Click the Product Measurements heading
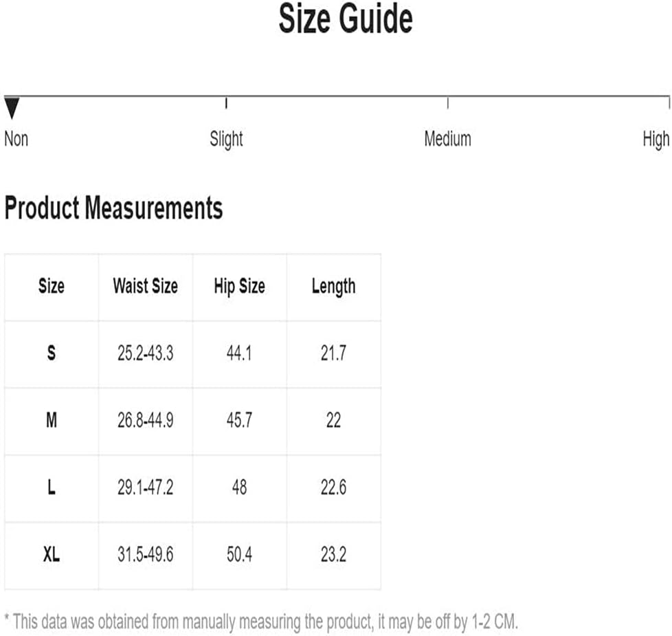 (x=113, y=208)
